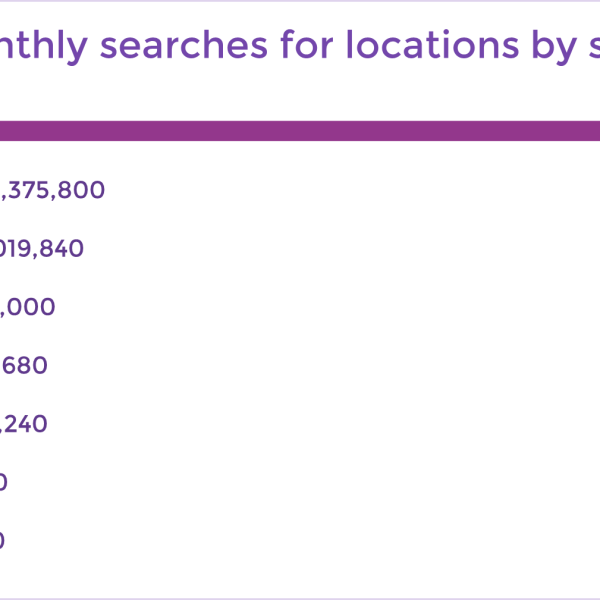Click the lavender border line at the bottom
Image resolution: width=600 pixels, height=600 pixels.
[x=300, y=598]
